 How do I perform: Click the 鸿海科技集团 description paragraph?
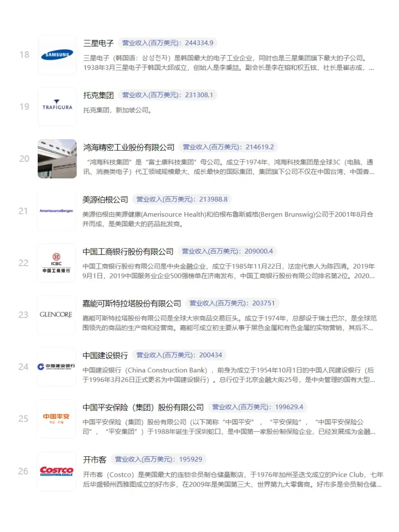tap(228, 167)
